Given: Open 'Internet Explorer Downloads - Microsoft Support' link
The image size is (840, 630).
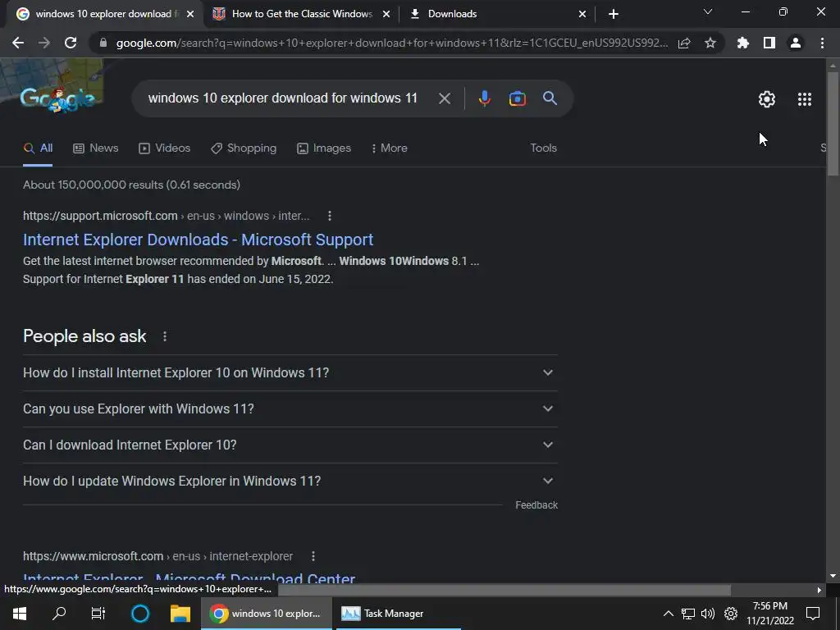Looking at the screenshot, I should tap(199, 240).
